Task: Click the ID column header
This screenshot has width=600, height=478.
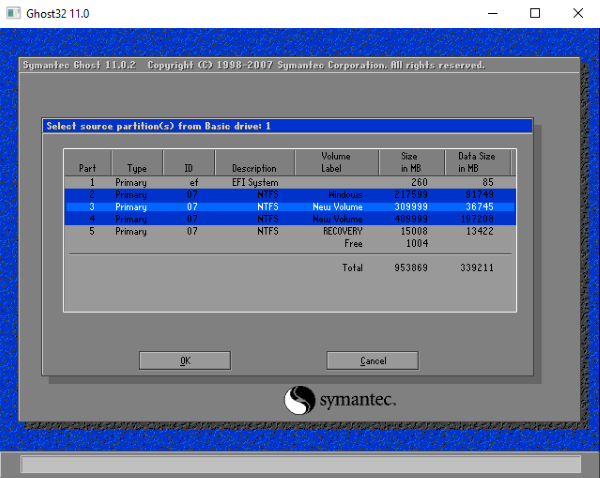Action: 189,163
